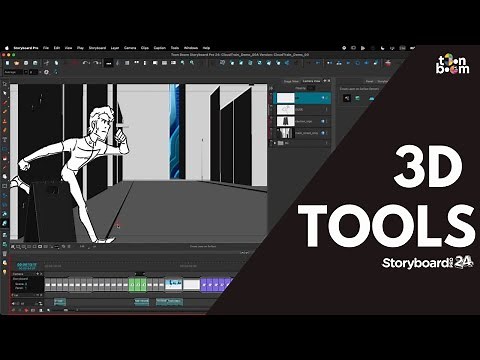Click the X button on Camera track
Image resolution: width=480 pixels, height=360 pixels.
(x=41, y=274)
